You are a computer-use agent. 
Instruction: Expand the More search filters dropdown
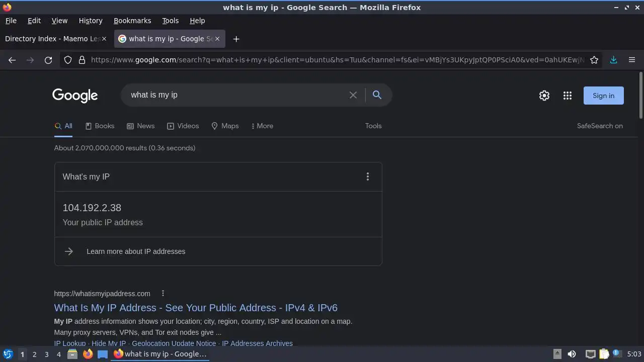point(262,126)
